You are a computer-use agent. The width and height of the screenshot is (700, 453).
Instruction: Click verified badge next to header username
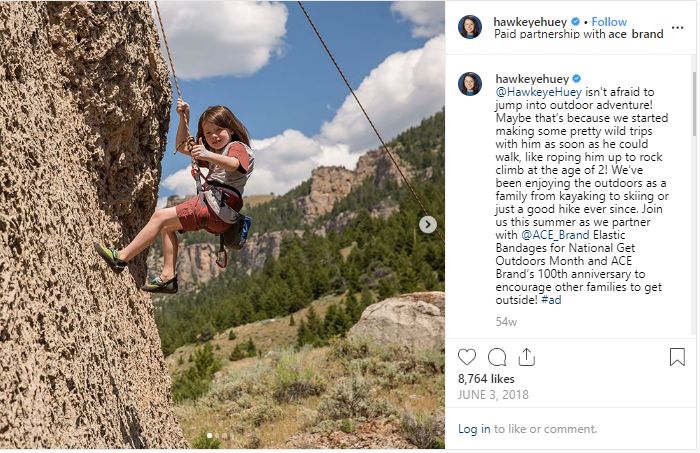click(x=576, y=21)
